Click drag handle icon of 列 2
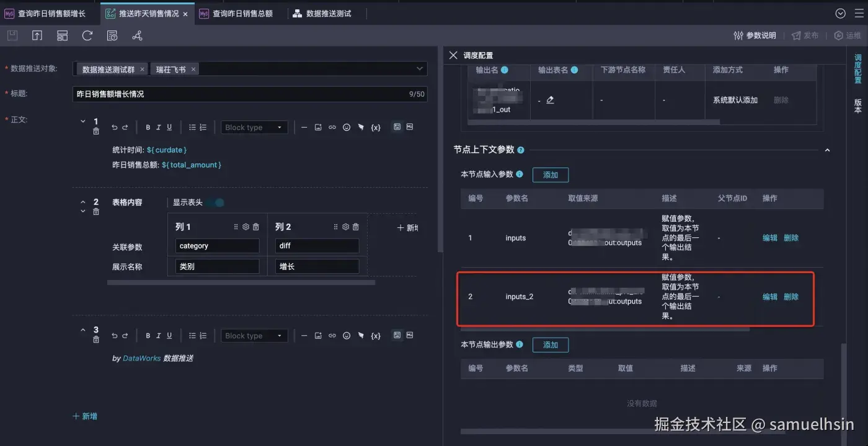The height and width of the screenshot is (446, 868). click(335, 227)
